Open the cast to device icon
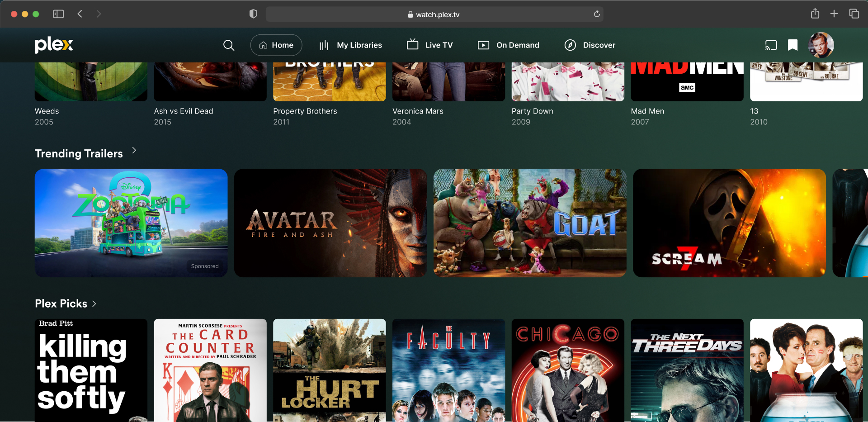 [x=771, y=45]
